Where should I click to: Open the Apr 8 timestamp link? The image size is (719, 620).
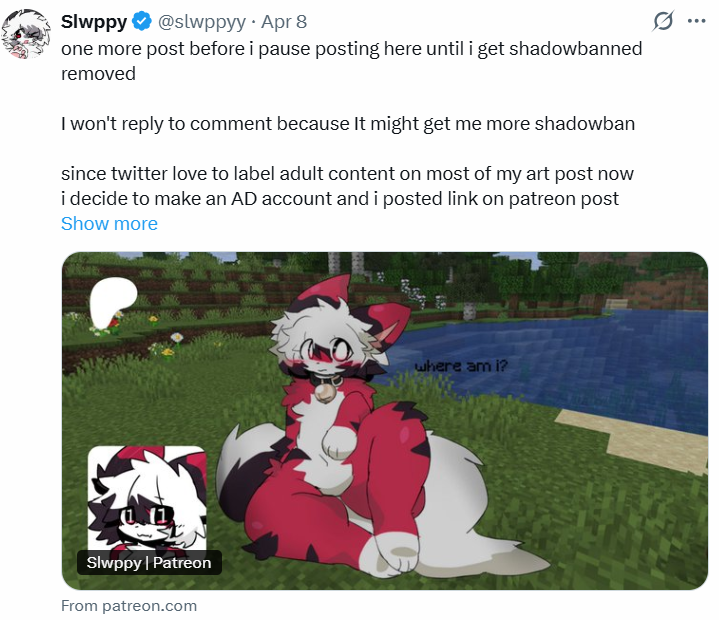(x=284, y=22)
